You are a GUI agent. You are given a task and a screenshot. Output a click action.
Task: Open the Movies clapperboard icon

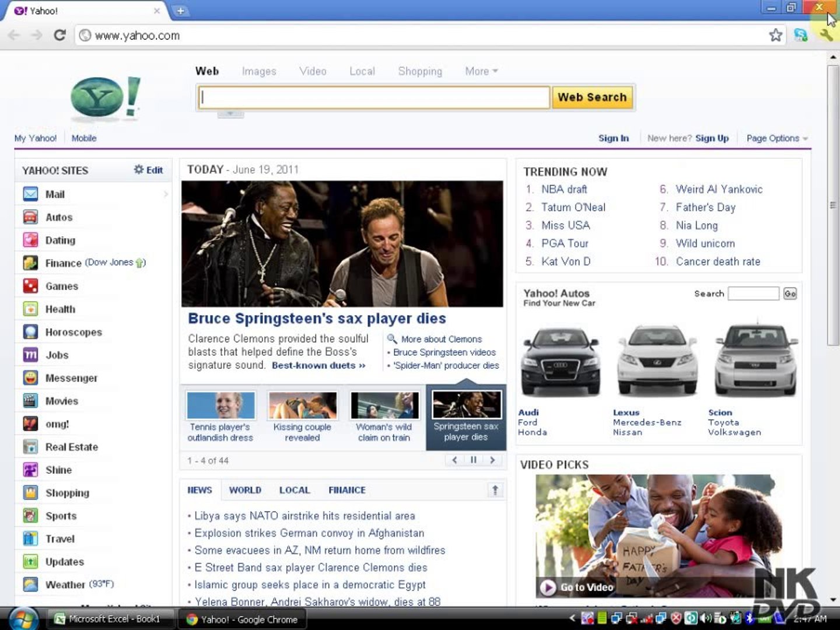pyautogui.click(x=30, y=401)
